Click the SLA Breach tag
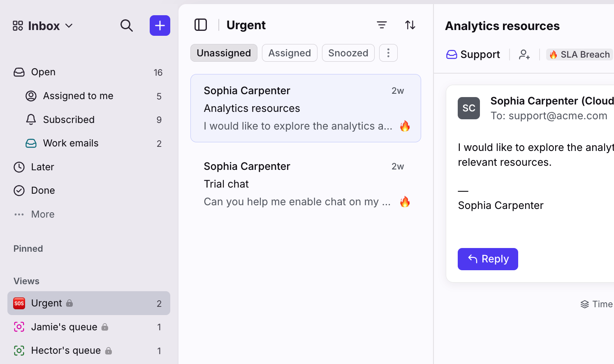 click(579, 54)
